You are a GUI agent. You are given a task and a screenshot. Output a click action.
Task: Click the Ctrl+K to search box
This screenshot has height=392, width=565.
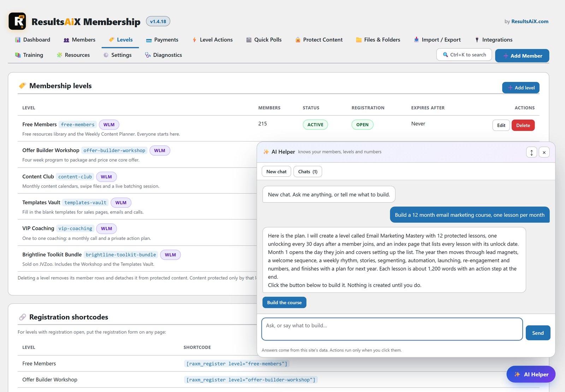pos(464,55)
